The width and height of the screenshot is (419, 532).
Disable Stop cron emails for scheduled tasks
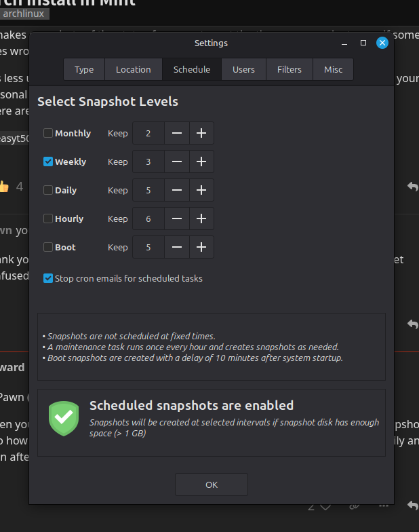click(48, 278)
